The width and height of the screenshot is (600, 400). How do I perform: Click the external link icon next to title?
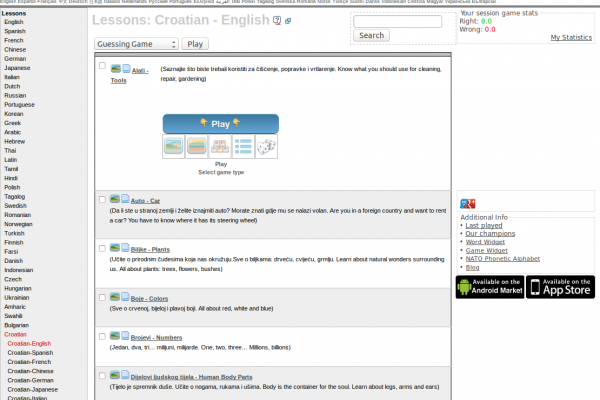coord(288,21)
